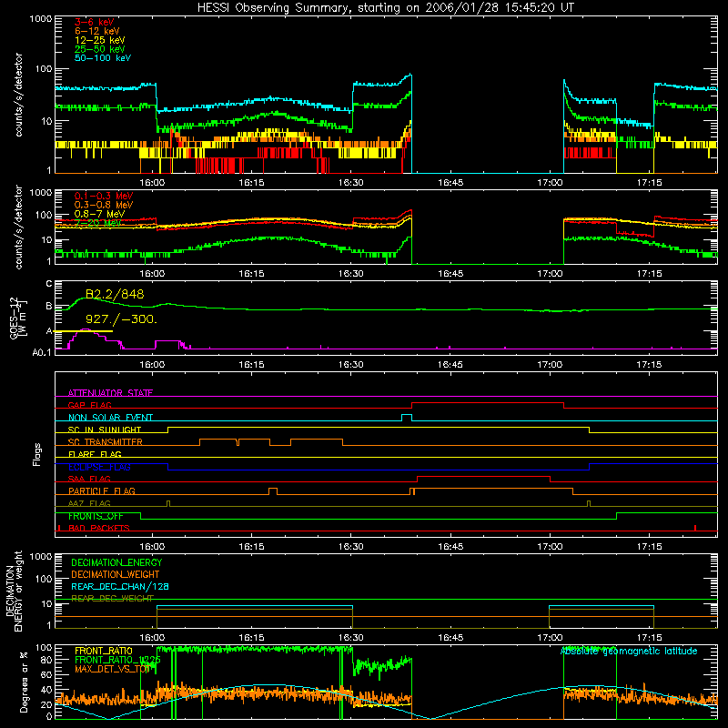
Task: Click the yellow flare interval bar in GOES panel
Action: click(84, 331)
